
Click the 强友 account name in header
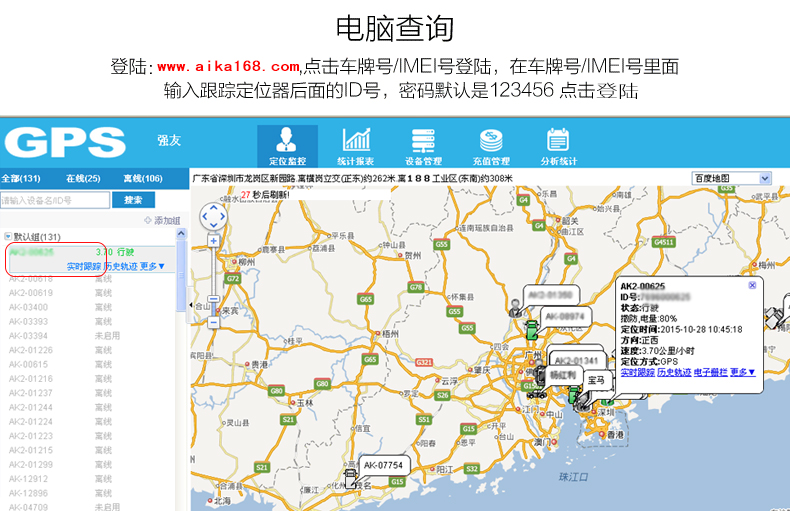pos(169,140)
